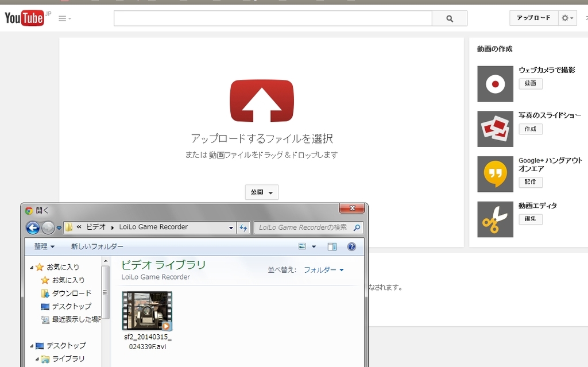Select ダウンロード in the navigation tree
Screen dimensions: 588x367
tap(71, 293)
